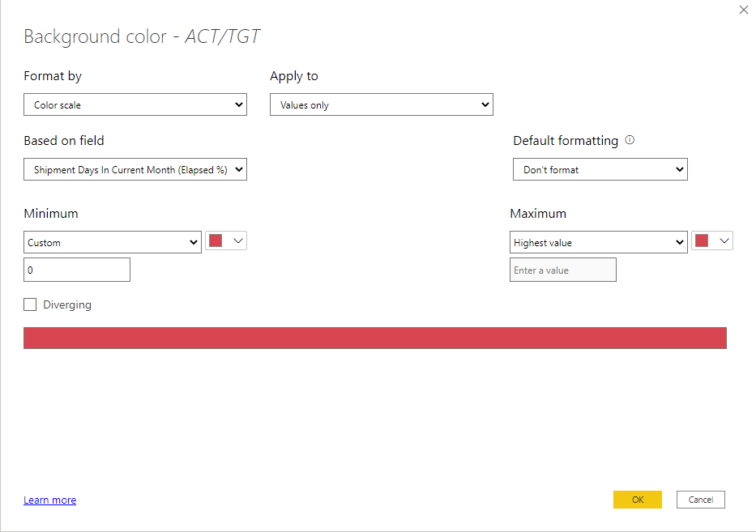The height and width of the screenshot is (532, 756).
Task: Click the Based on field label
Action: click(64, 140)
